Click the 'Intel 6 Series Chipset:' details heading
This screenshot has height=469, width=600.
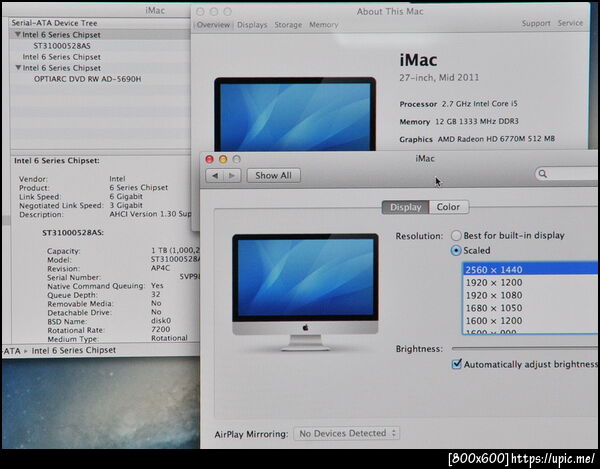pos(57,161)
